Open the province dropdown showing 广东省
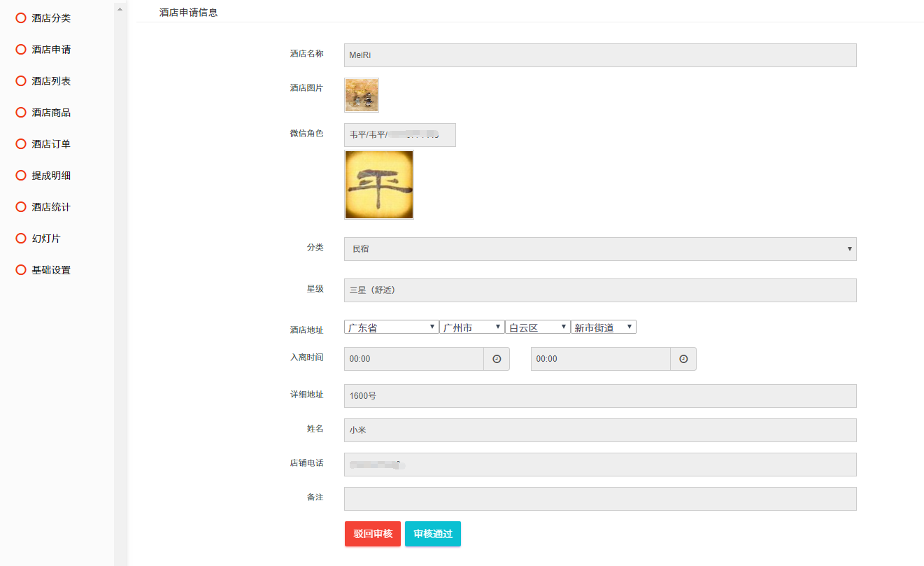 coord(391,327)
